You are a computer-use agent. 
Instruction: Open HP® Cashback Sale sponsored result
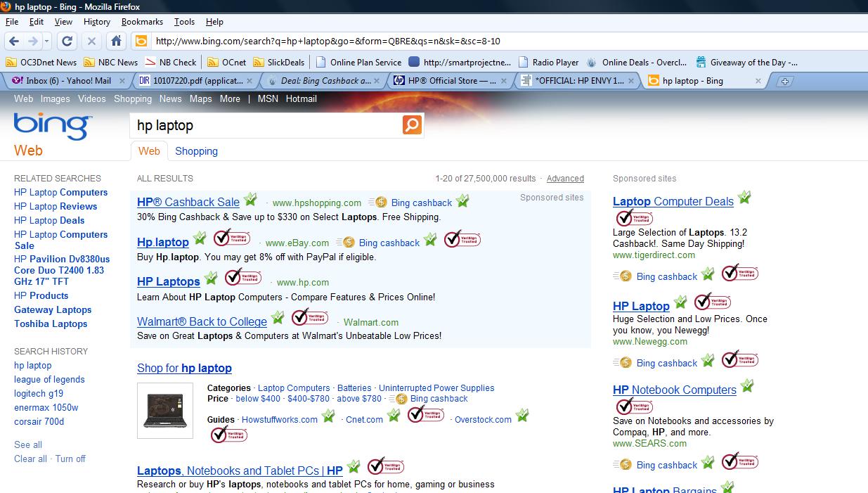[x=188, y=202]
